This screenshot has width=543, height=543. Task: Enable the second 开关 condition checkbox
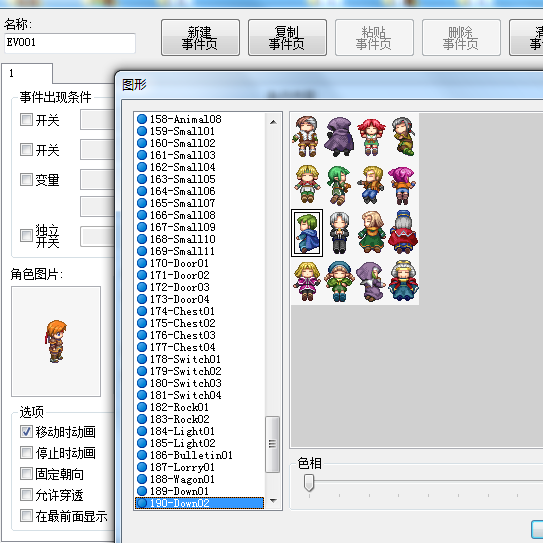(26, 150)
